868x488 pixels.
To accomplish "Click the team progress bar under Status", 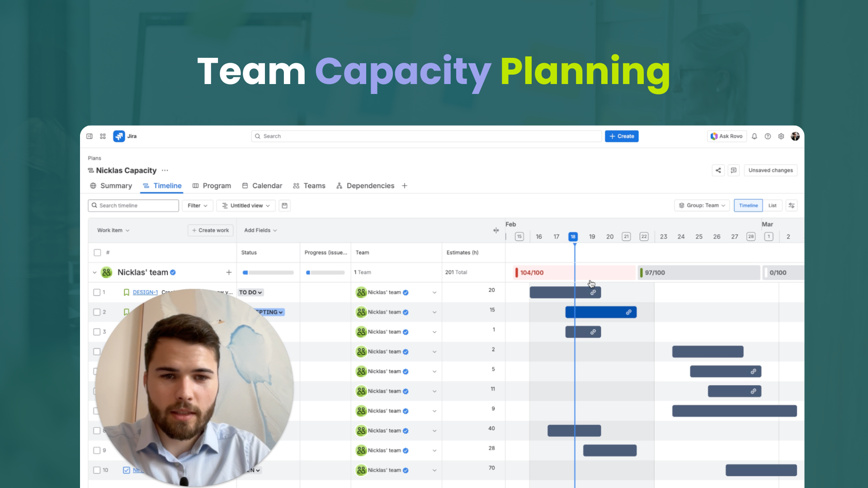I will (x=268, y=272).
